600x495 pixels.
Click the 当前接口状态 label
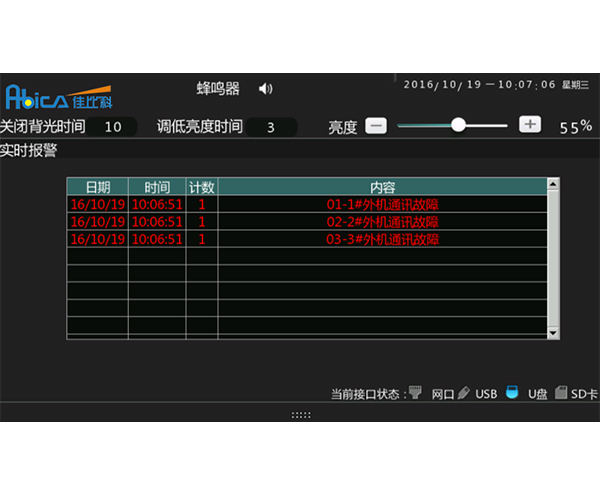tap(365, 394)
